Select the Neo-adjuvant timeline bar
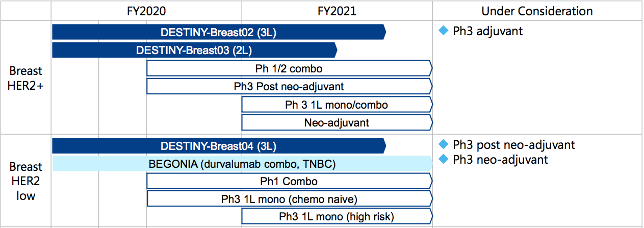Viewport: 644px width, 228px height. [x=337, y=122]
